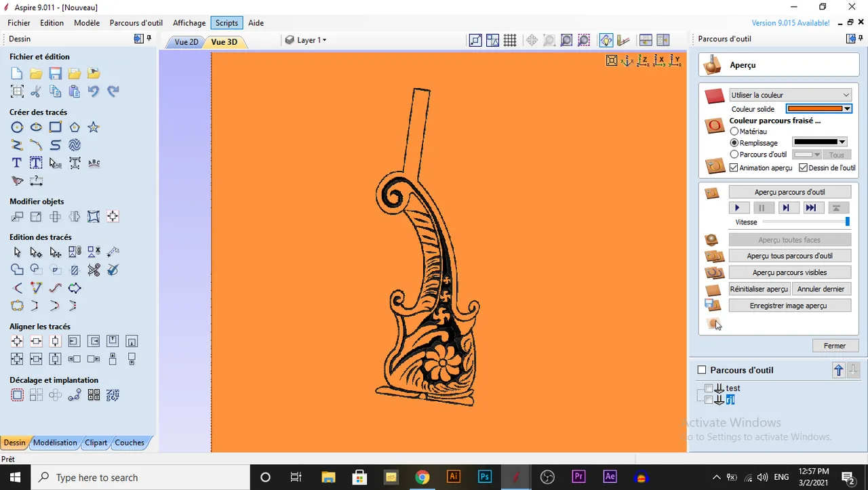Select the Node editing arrow tool

click(x=36, y=252)
